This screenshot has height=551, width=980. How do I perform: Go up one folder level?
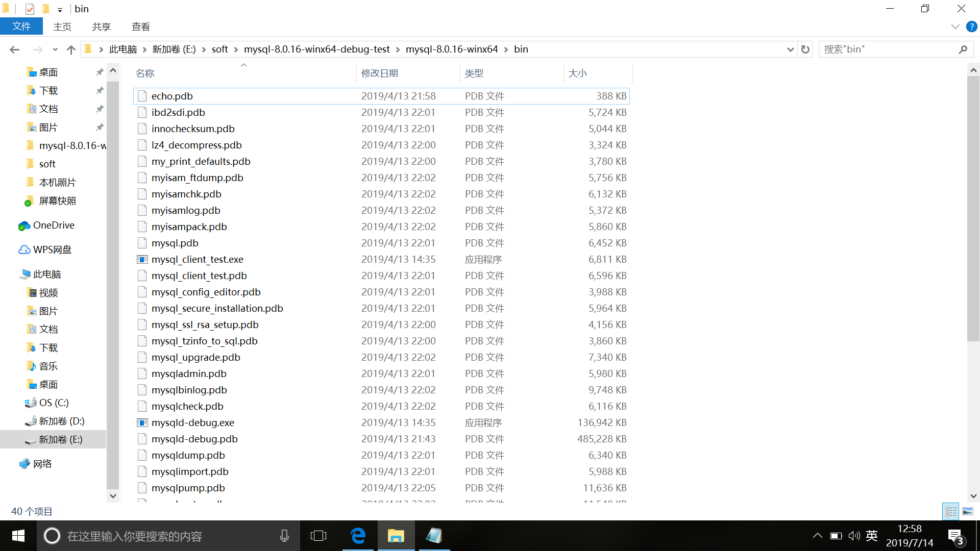coord(71,49)
